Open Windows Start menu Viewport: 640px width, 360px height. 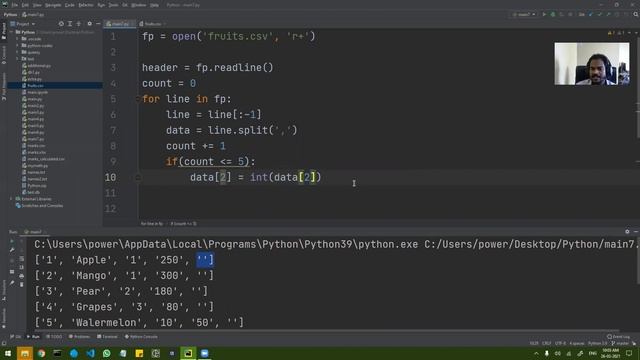[x=8, y=353]
